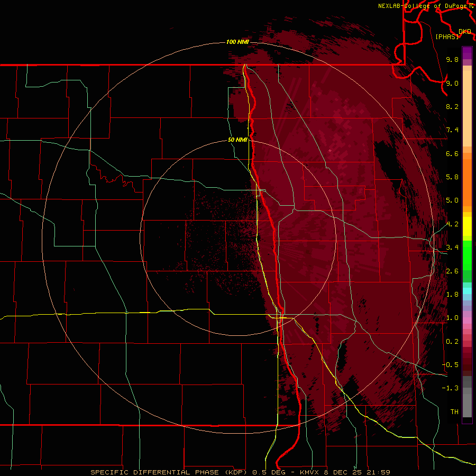Click the 6.6 legend value

click(x=452, y=153)
